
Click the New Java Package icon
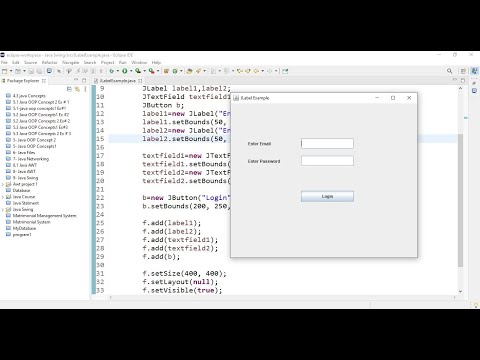pos(166,71)
